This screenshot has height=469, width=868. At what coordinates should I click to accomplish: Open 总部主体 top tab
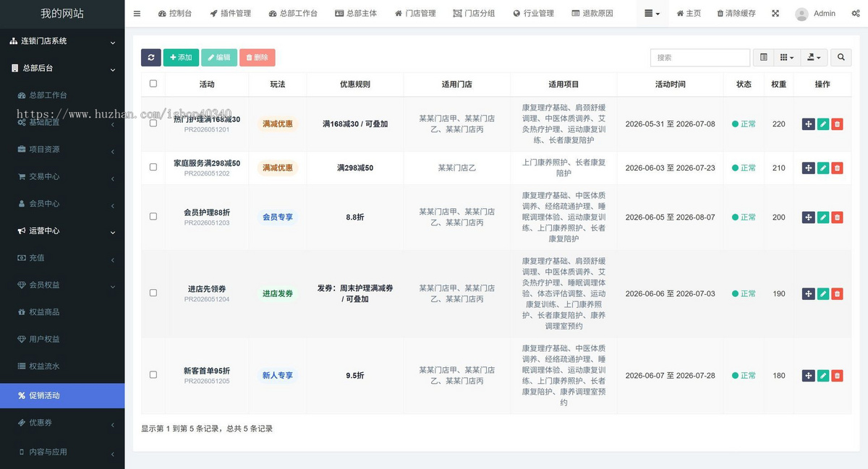point(356,13)
